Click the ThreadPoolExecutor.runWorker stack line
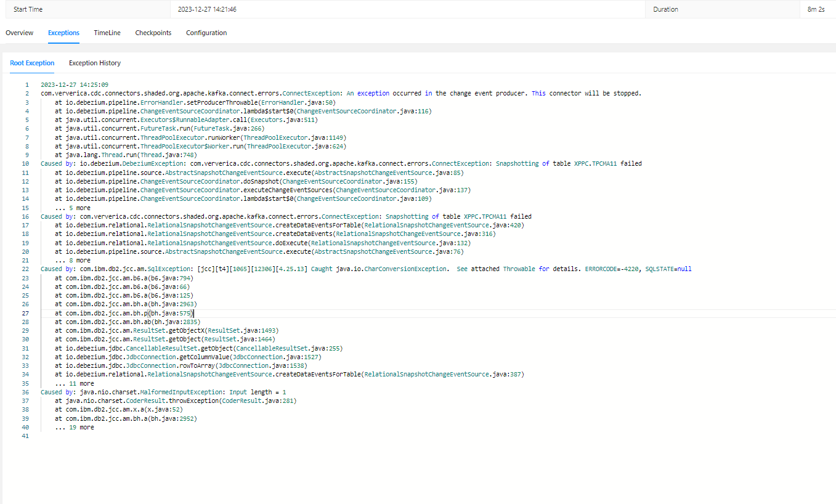Screen dimensions: 836x504 tap(200, 137)
